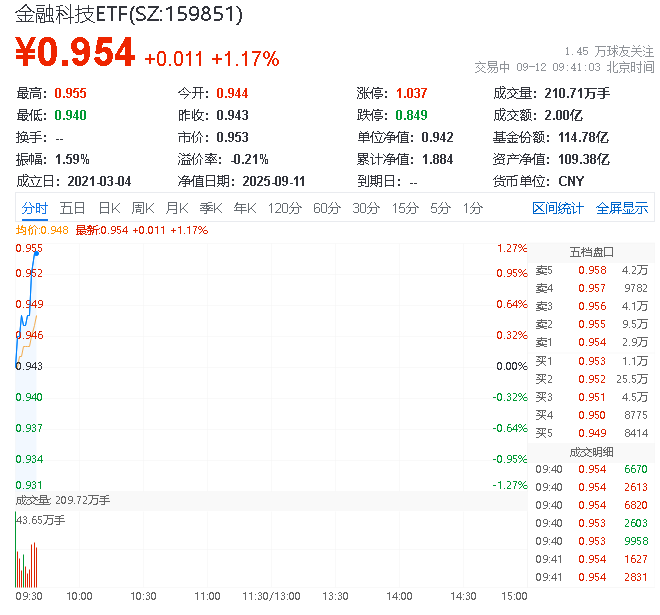Click 资产净值 value 109.38亿
This screenshot has width=660, height=615.
584,160
